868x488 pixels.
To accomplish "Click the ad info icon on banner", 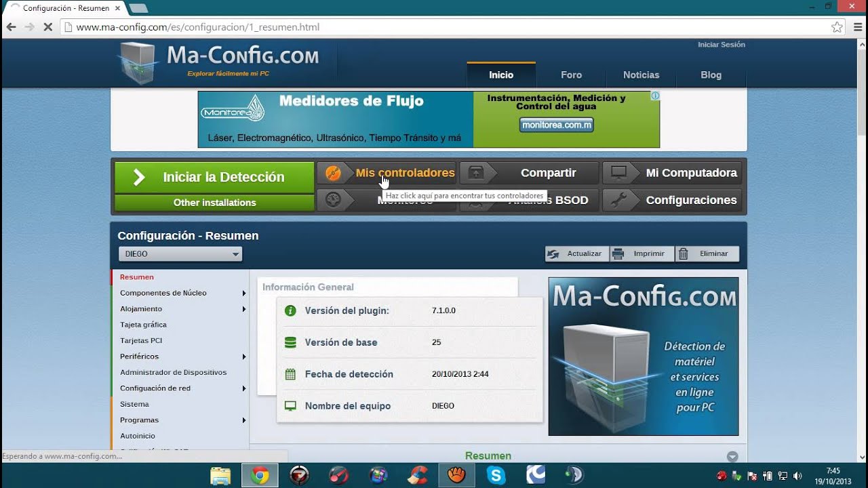I will [656, 96].
